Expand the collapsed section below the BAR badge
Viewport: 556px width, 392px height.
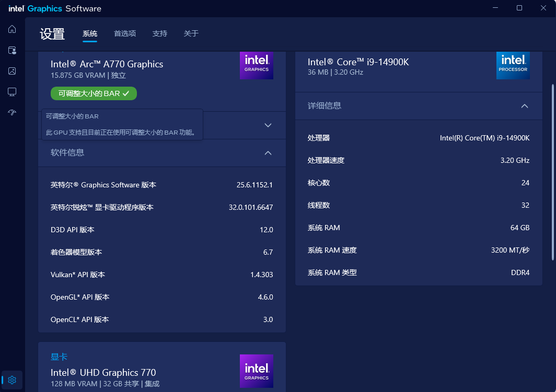pyautogui.click(x=268, y=125)
